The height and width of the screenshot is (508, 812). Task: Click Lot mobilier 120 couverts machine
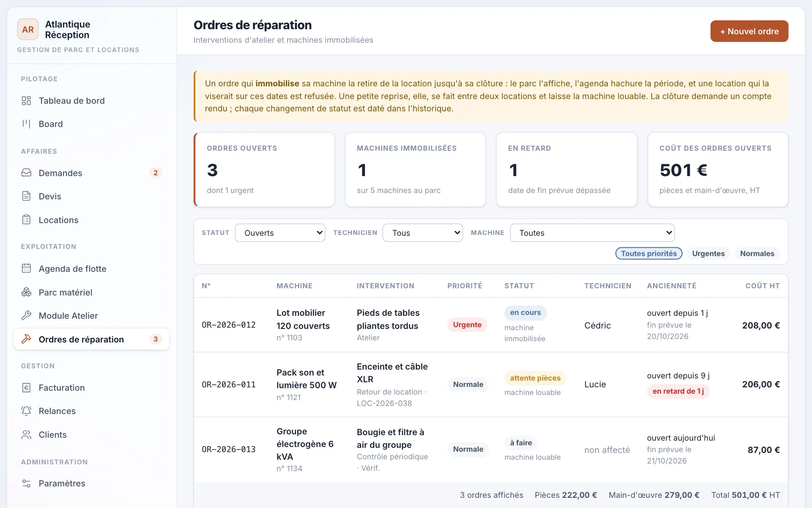point(303,319)
